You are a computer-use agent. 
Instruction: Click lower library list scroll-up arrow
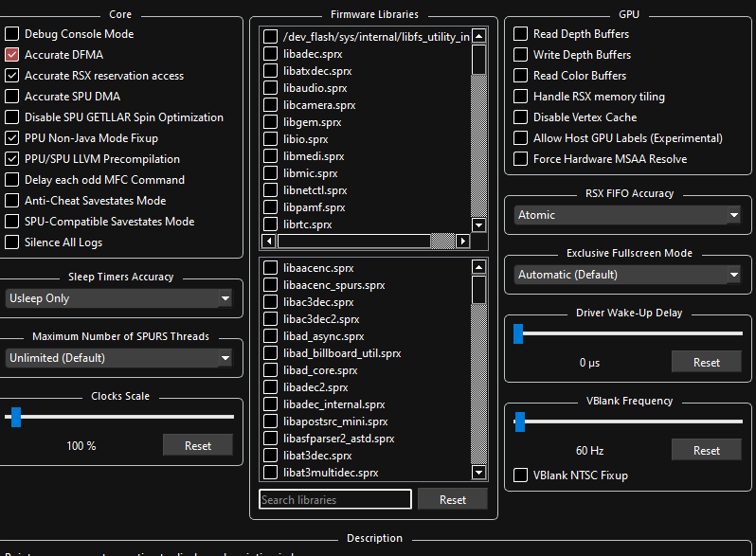[x=478, y=267]
